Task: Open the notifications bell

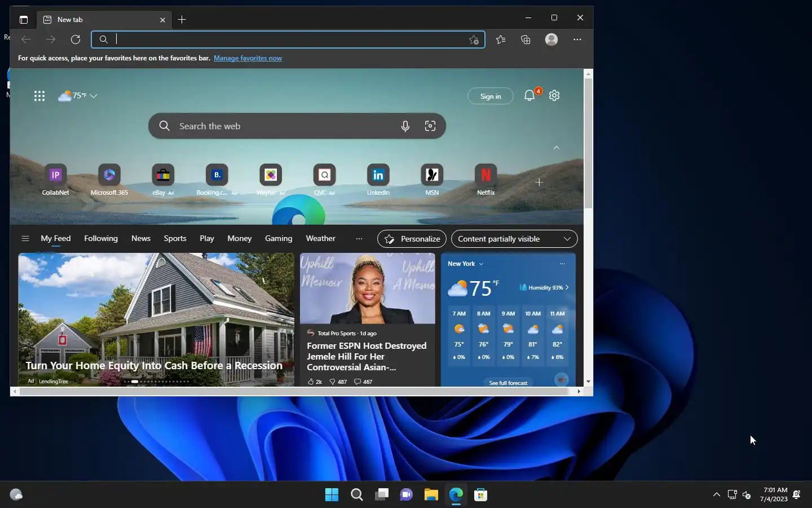Action: (x=529, y=95)
